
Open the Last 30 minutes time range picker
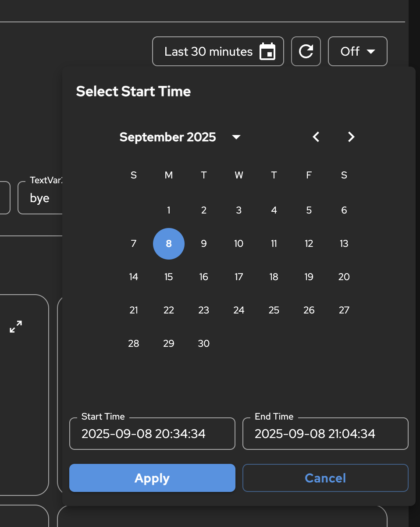209,51
